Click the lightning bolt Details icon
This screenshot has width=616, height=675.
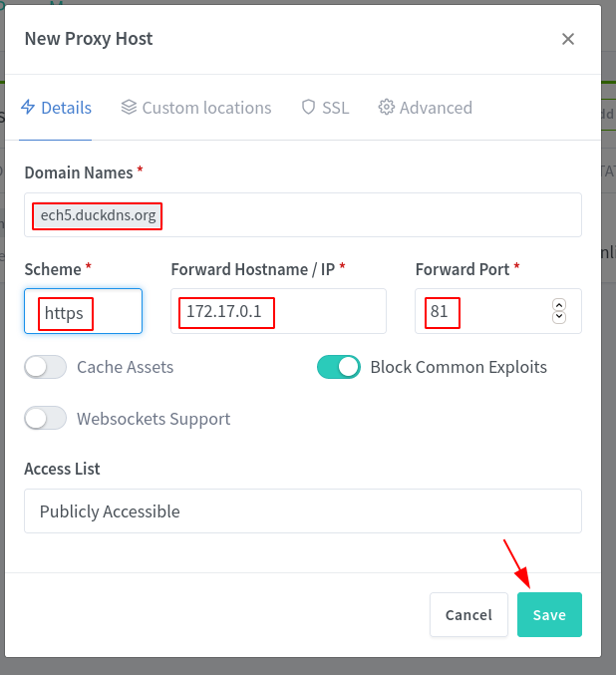pos(28,108)
